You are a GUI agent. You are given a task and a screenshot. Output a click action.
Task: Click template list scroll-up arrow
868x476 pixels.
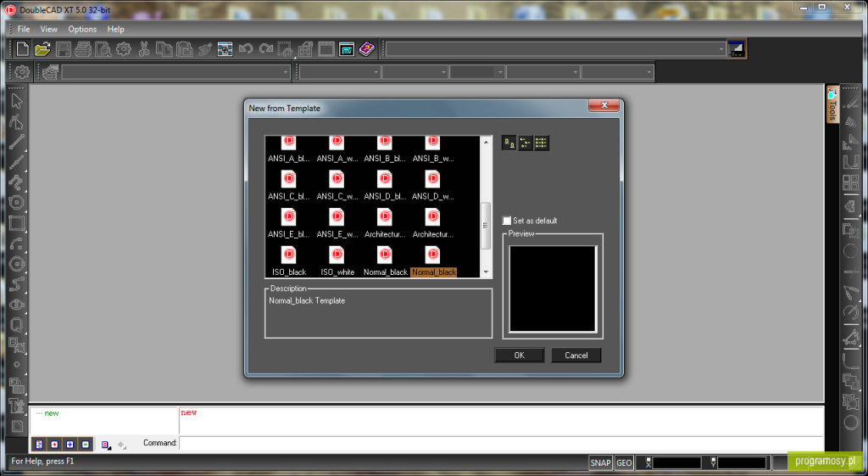point(486,142)
